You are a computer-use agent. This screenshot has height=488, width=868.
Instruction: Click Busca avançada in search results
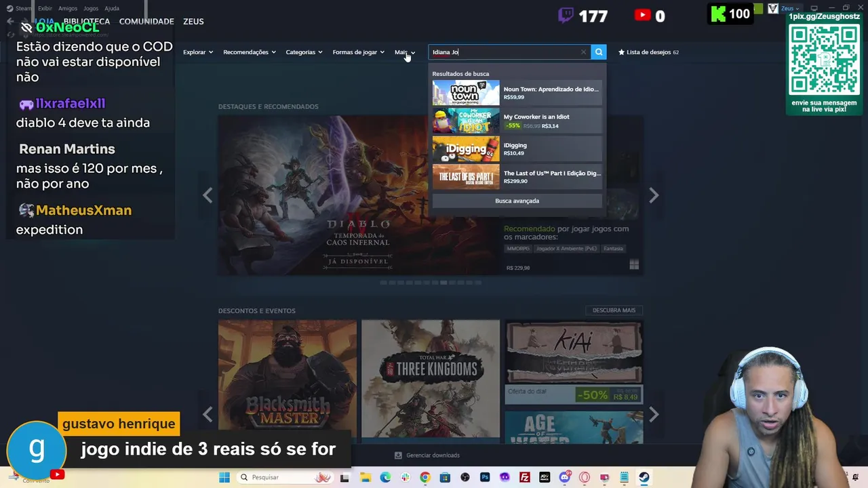(517, 201)
